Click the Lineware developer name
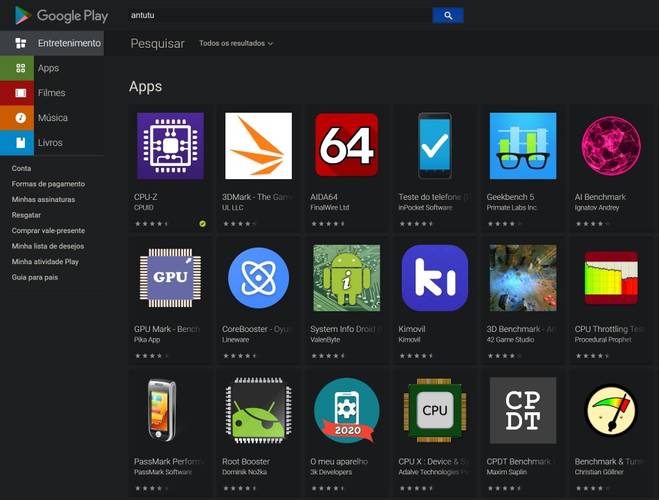Viewport: 659px width, 500px height. click(235, 339)
